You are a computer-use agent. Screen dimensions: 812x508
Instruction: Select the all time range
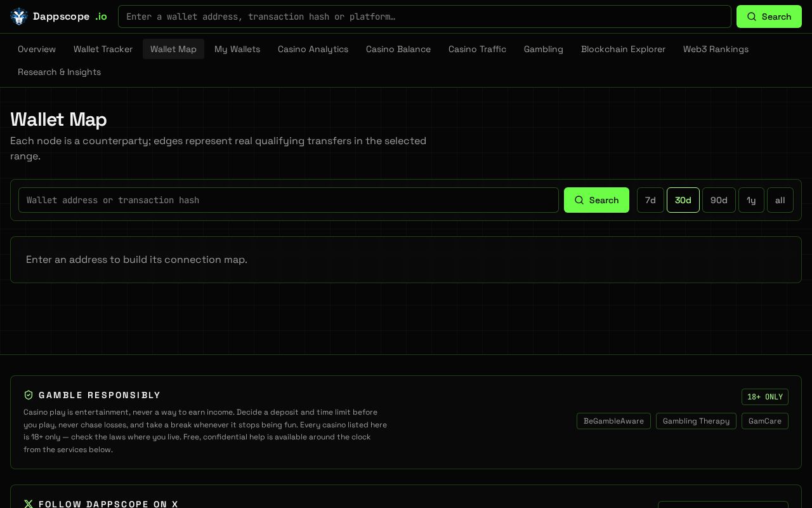point(780,200)
